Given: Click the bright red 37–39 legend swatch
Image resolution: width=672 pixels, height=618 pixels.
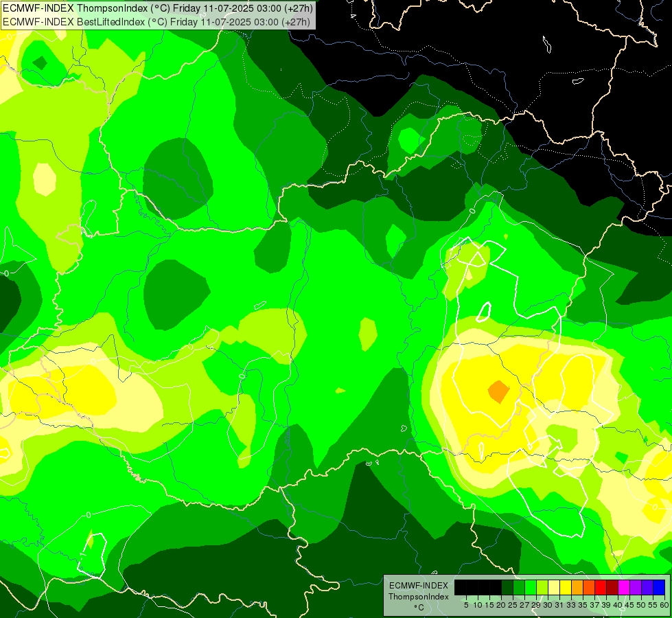Looking at the screenshot, I should (601, 587).
